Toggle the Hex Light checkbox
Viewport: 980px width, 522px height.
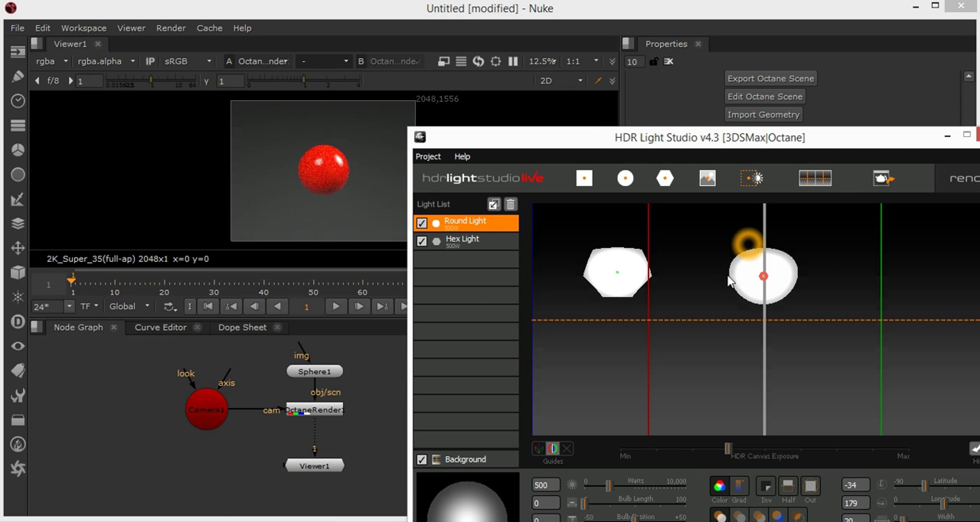[x=422, y=241]
